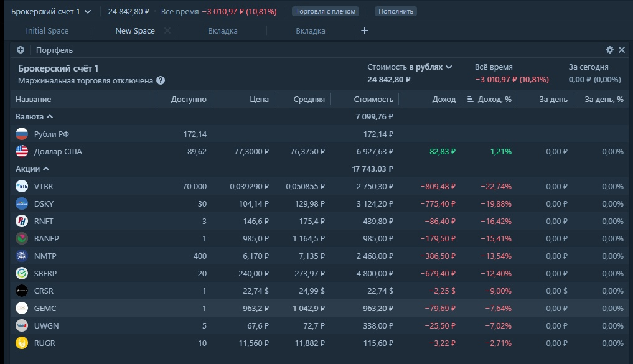Click the VTBR stock logo icon

pos(22,186)
